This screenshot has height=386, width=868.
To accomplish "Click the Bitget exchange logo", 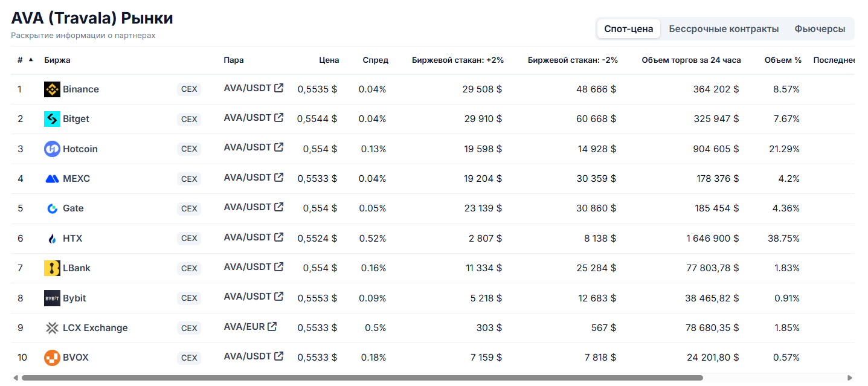I will click(53, 119).
